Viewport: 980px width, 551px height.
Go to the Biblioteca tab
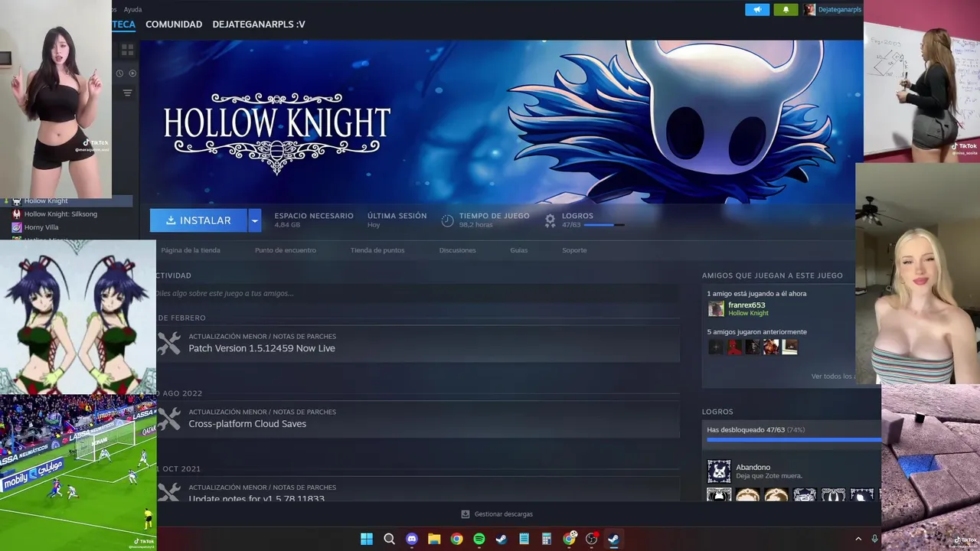click(x=123, y=24)
